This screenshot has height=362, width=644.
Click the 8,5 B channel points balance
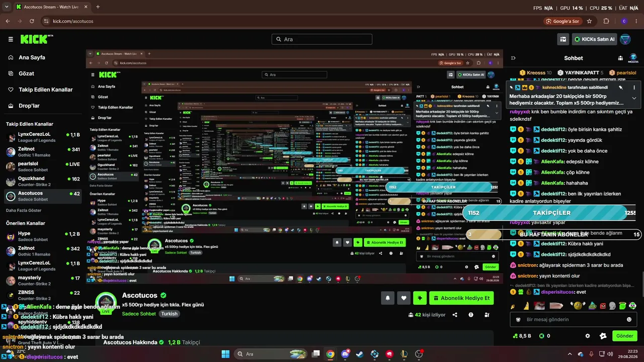(x=522, y=336)
